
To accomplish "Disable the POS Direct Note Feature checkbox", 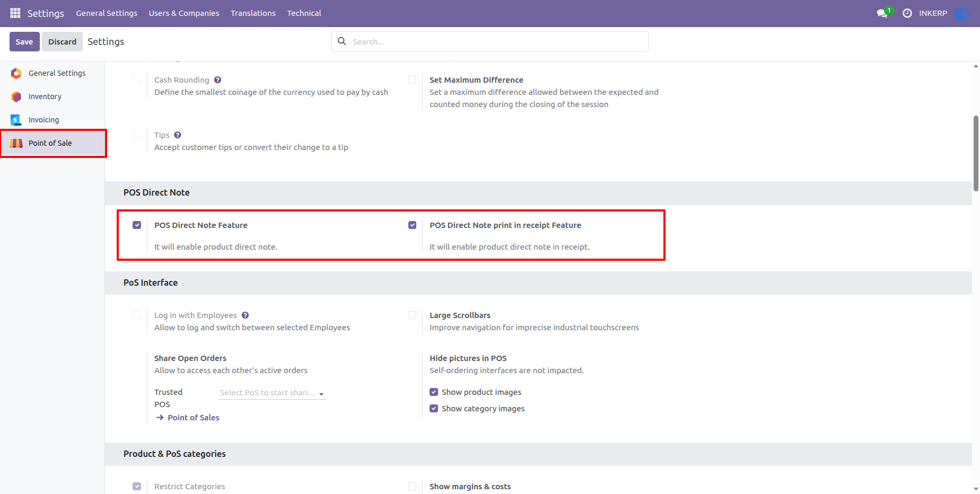I will coord(137,225).
